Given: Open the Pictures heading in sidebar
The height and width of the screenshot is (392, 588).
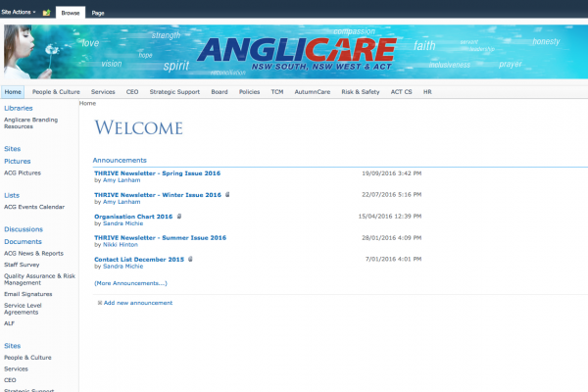Looking at the screenshot, I should 18,162.
